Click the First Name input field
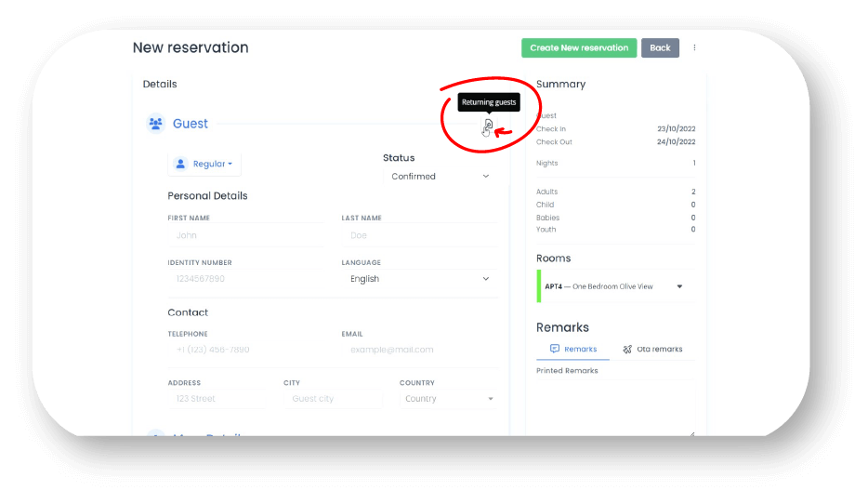868x504 pixels. 245,235
